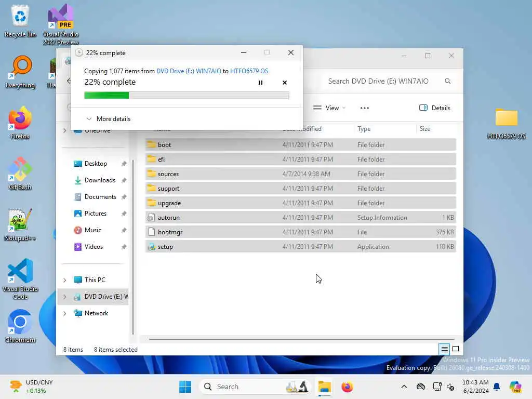This screenshot has height=399, width=532.
Task: Show hidden system tray icons
Action: pyautogui.click(x=404, y=387)
